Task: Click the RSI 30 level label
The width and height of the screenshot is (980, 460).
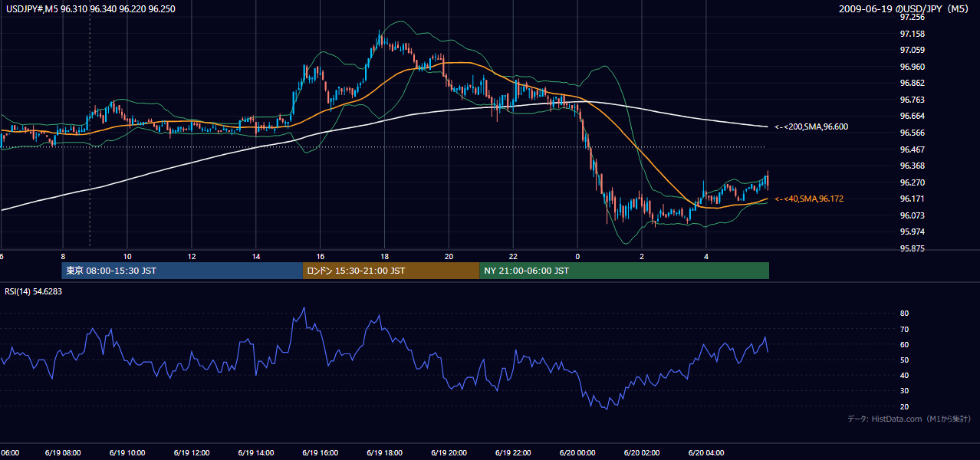Action: pyautogui.click(x=904, y=391)
